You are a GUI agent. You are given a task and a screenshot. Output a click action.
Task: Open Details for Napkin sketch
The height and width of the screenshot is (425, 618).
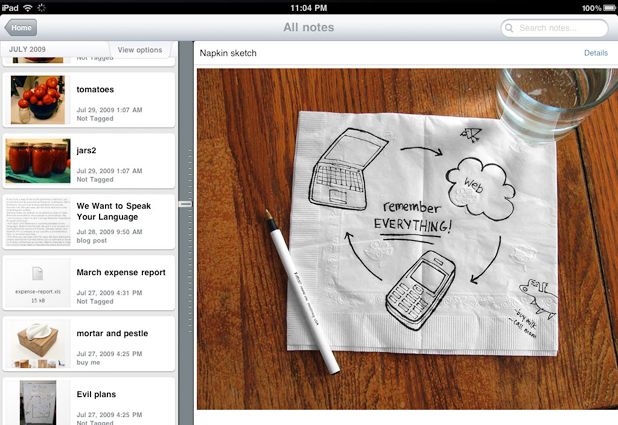(x=596, y=53)
